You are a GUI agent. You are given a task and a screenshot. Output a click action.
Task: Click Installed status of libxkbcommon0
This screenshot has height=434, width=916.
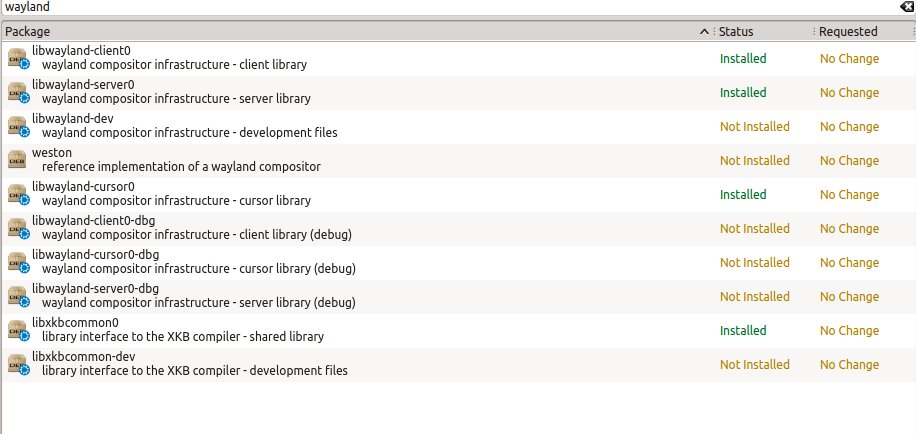743,331
